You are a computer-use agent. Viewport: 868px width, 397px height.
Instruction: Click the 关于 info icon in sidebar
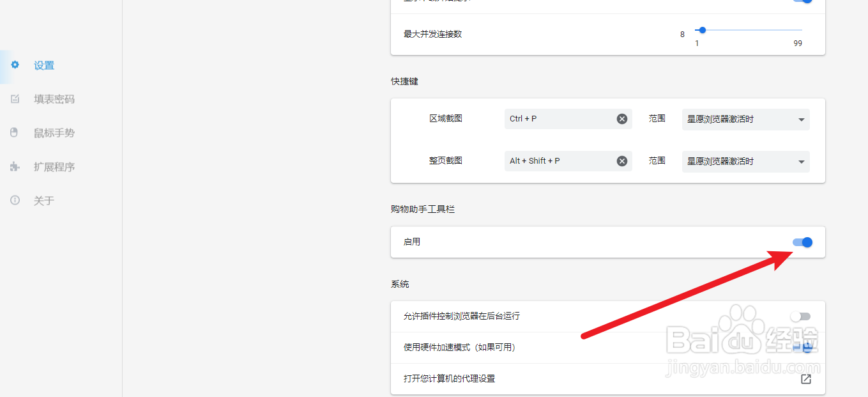pos(14,200)
